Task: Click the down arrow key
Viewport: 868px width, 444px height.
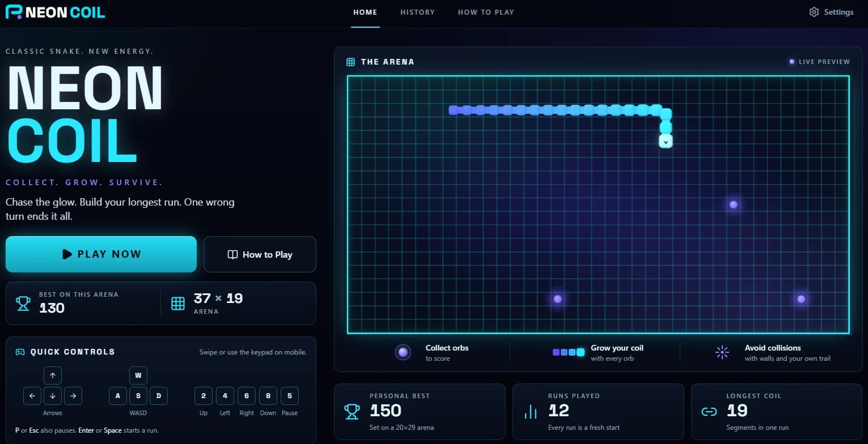Action: coord(53,396)
